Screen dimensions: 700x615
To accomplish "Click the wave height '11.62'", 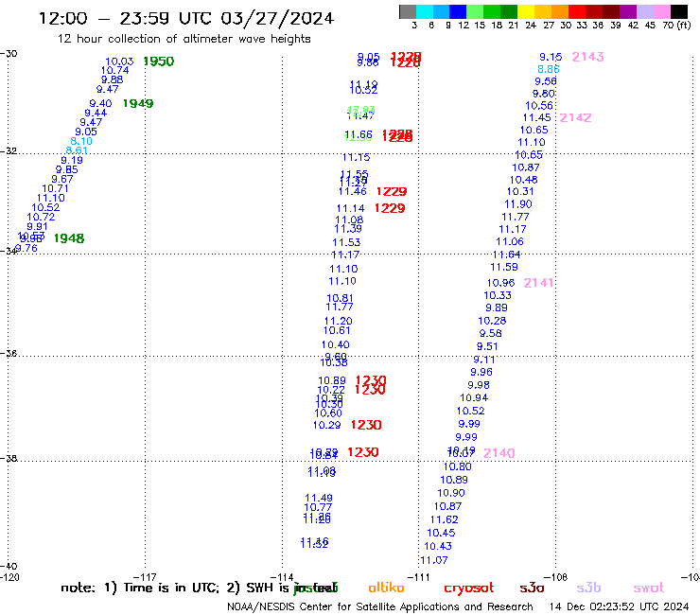I will pyautogui.click(x=445, y=519).
